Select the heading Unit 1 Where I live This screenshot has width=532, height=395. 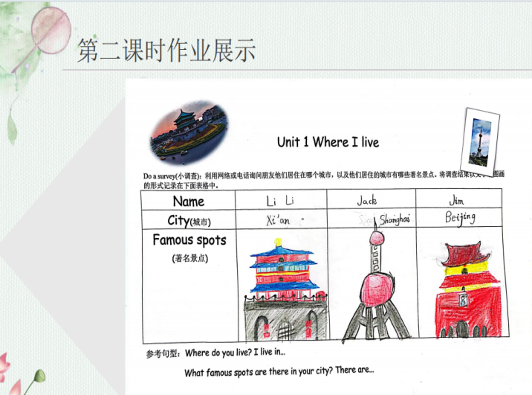pos(326,141)
